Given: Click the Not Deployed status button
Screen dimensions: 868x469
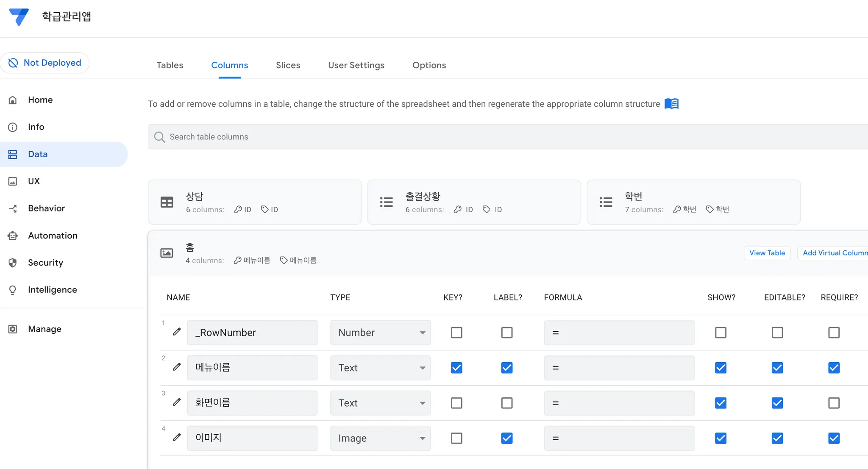Looking at the screenshot, I should [x=45, y=63].
